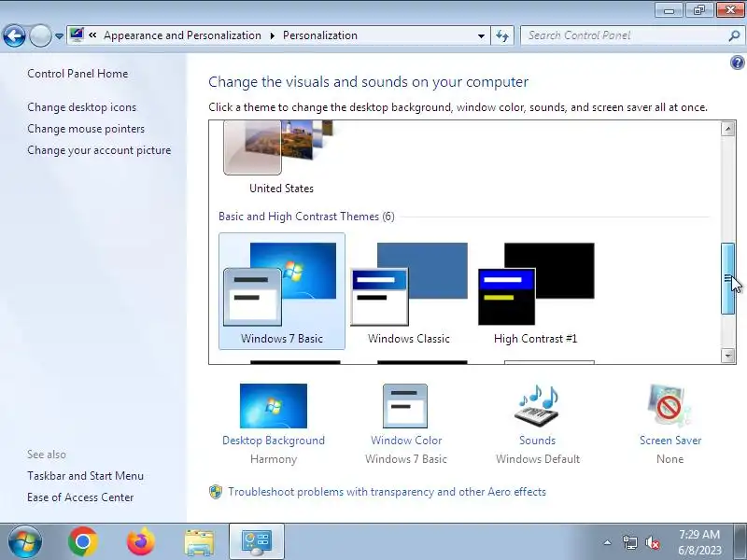Select the Windows 7 Basic theme
Image resolution: width=747 pixels, height=560 pixels.
pos(282,291)
